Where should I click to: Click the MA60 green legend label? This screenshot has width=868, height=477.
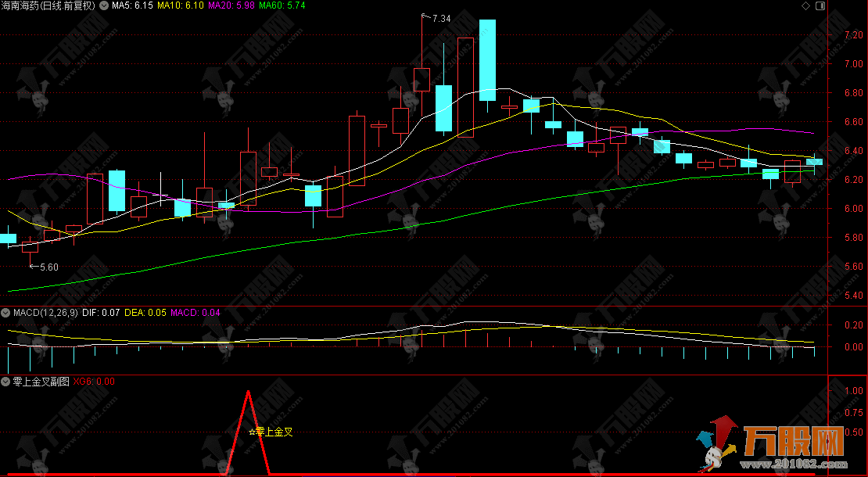point(282,5)
